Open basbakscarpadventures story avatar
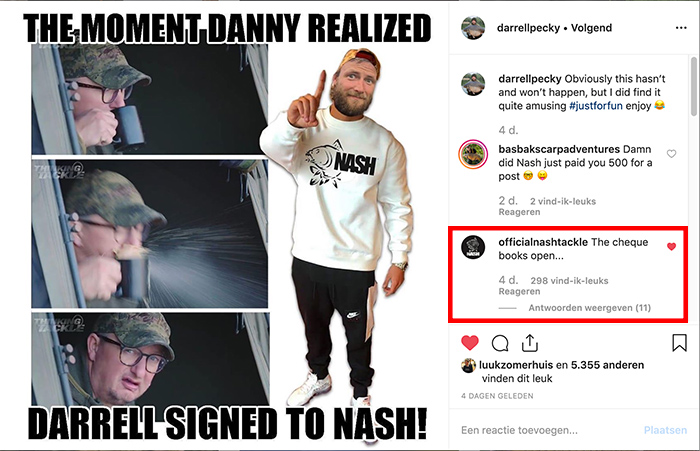The width and height of the screenshot is (700, 451). pyautogui.click(x=473, y=155)
